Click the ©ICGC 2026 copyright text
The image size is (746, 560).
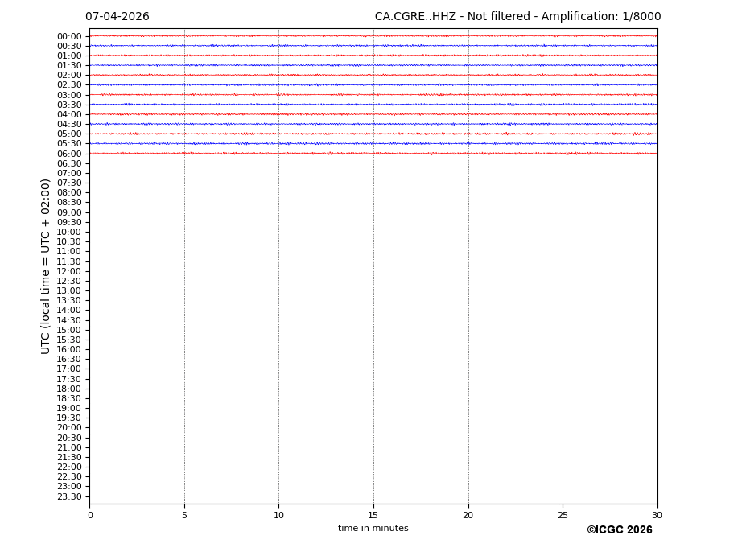tap(619, 530)
